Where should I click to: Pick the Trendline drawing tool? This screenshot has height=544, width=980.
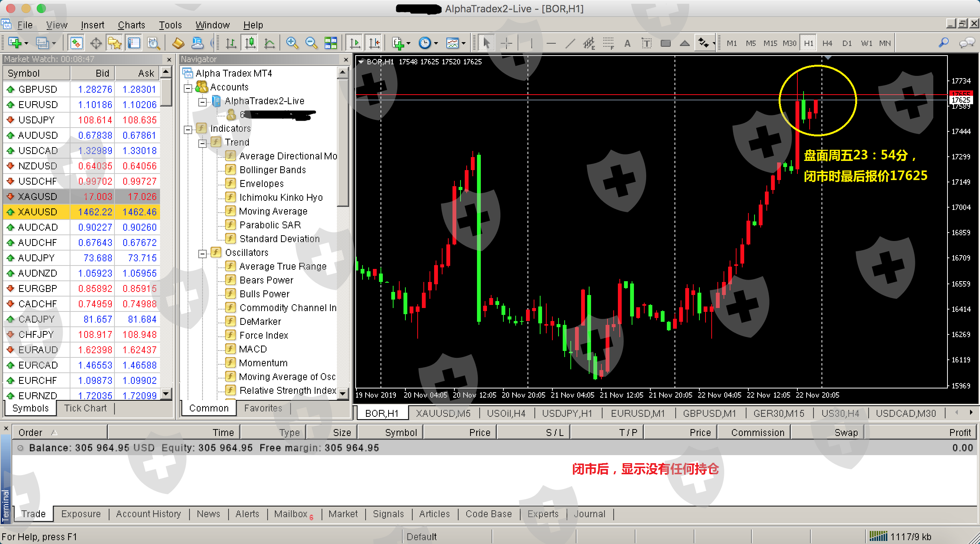coord(570,43)
